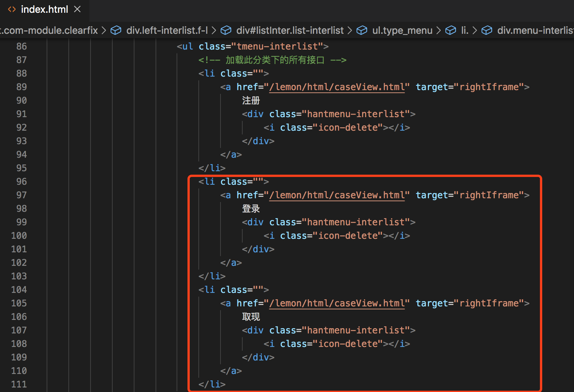Click the text 登录 on line 98
The height and width of the screenshot is (392, 574).
coord(251,209)
